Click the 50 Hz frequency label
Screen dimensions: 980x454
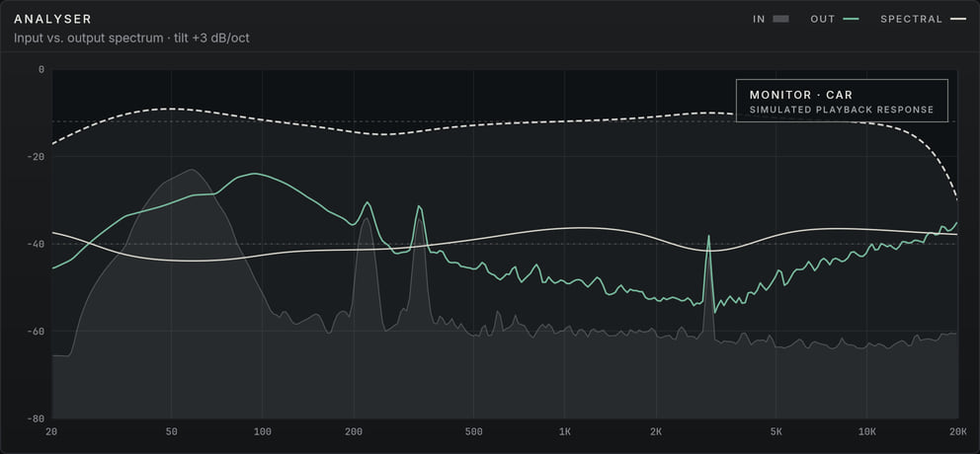pyautogui.click(x=171, y=431)
